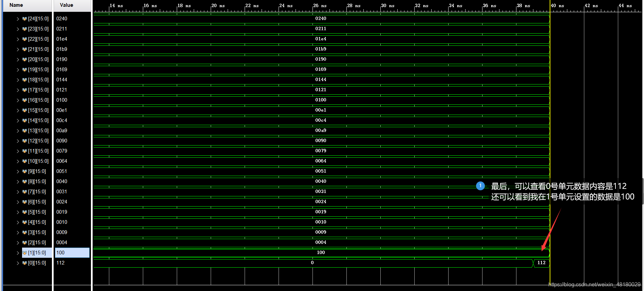Select signal name [16][15:0]

pyautogui.click(x=38, y=100)
